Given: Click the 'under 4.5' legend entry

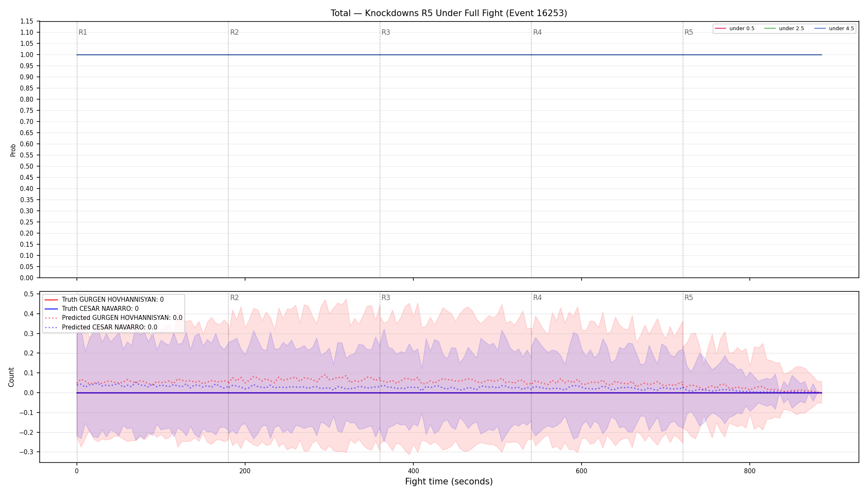Looking at the screenshot, I should tap(835, 29).
